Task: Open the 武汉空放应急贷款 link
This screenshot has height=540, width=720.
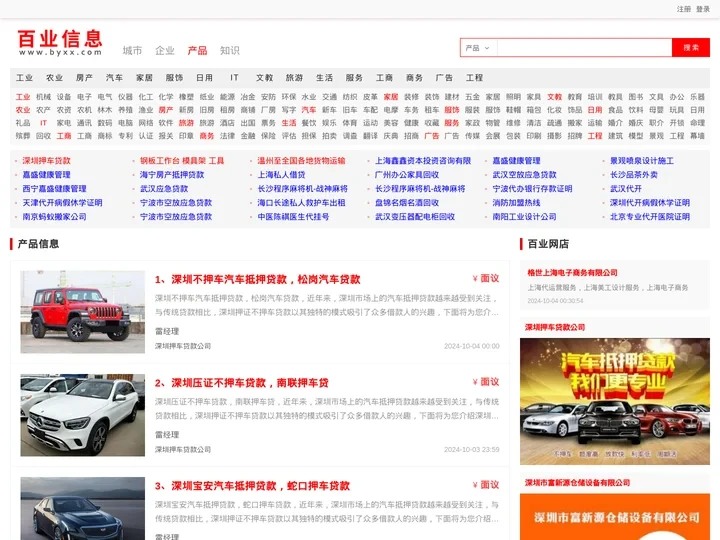Action: click(x=524, y=174)
